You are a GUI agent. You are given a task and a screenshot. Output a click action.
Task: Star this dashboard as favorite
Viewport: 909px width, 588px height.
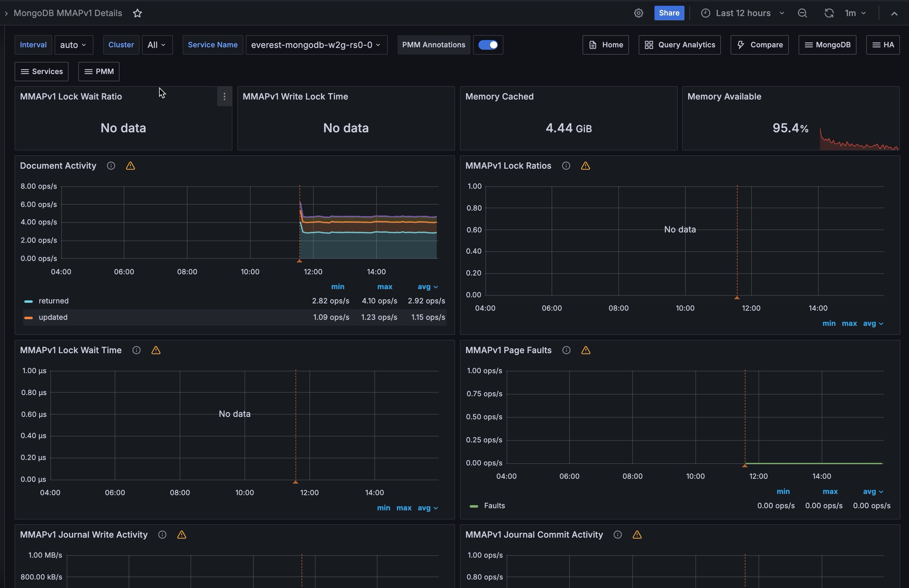point(137,13)
